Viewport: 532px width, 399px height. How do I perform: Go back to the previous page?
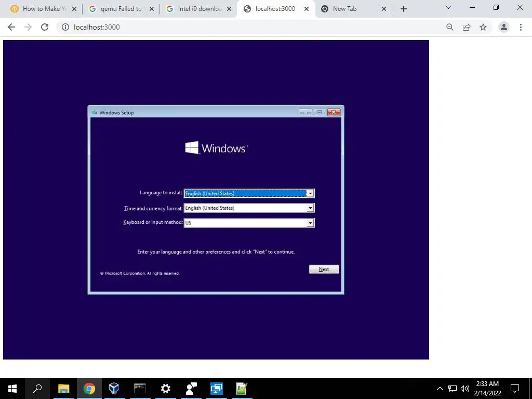coord(11,27)
